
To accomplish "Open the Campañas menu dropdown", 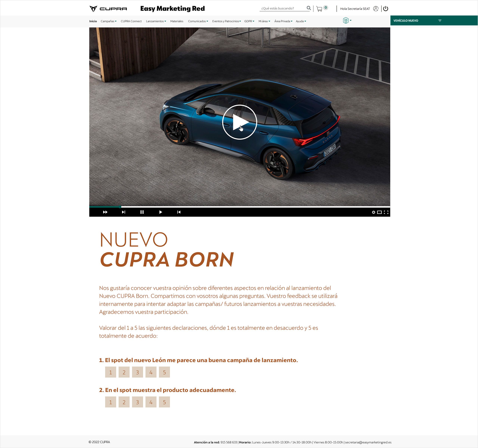I will pos(108,21).
